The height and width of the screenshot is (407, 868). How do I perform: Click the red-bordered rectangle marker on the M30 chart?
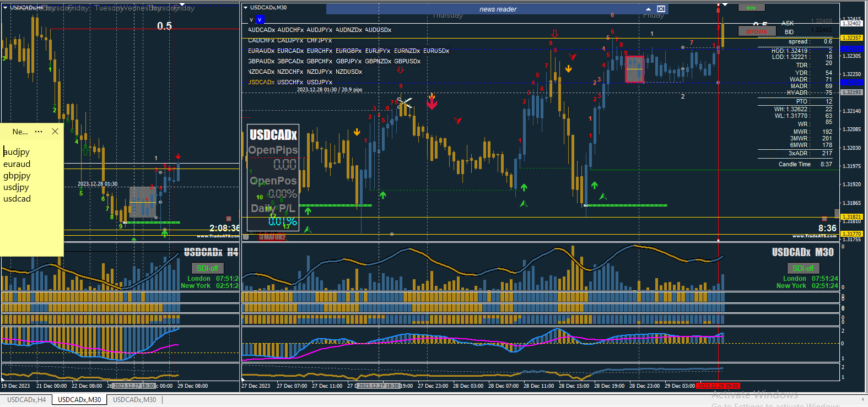point(635,69)
